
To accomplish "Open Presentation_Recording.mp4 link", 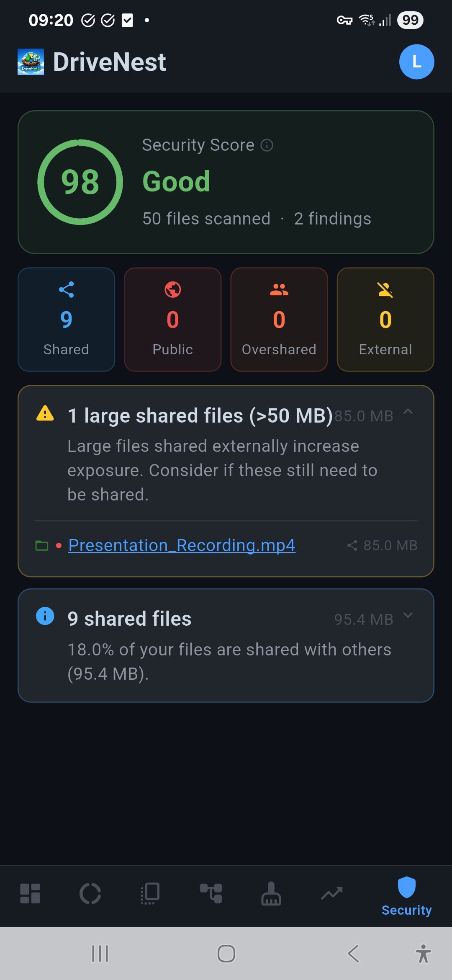I will coord(182,545).
